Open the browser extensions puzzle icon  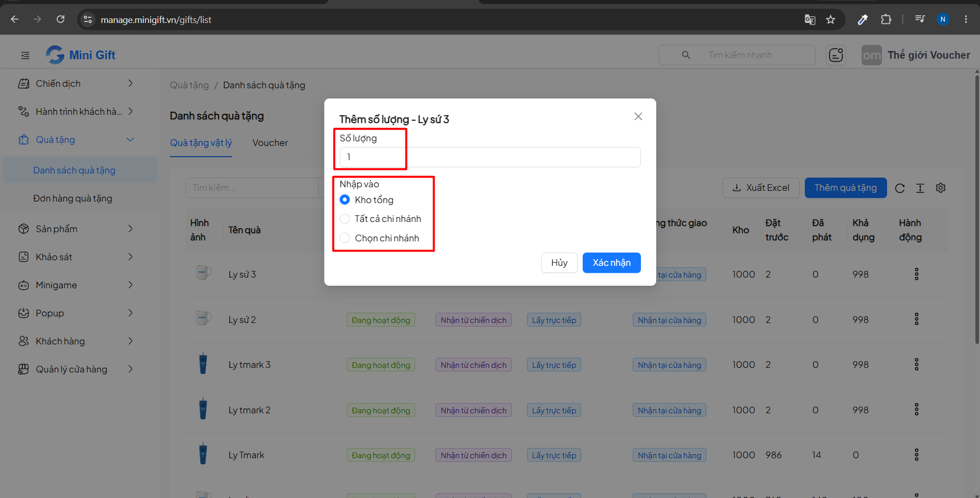(x=886, y=19)
